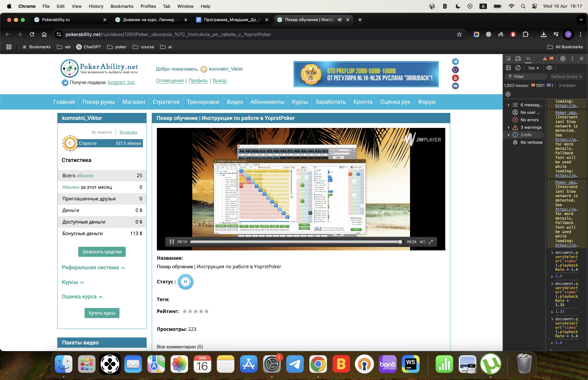Expand the 3 warnings group
Screen dimensions: 588x380
click(509, 127)
